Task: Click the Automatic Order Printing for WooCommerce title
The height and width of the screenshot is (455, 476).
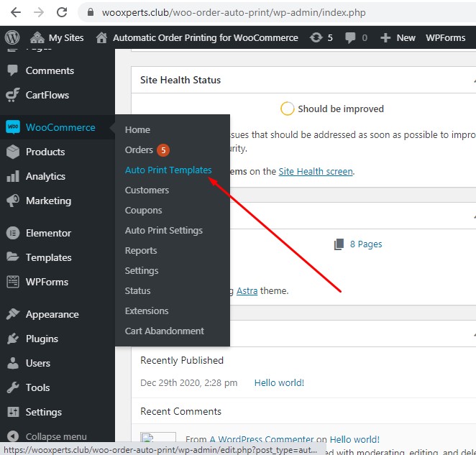Action: (205, 37)
